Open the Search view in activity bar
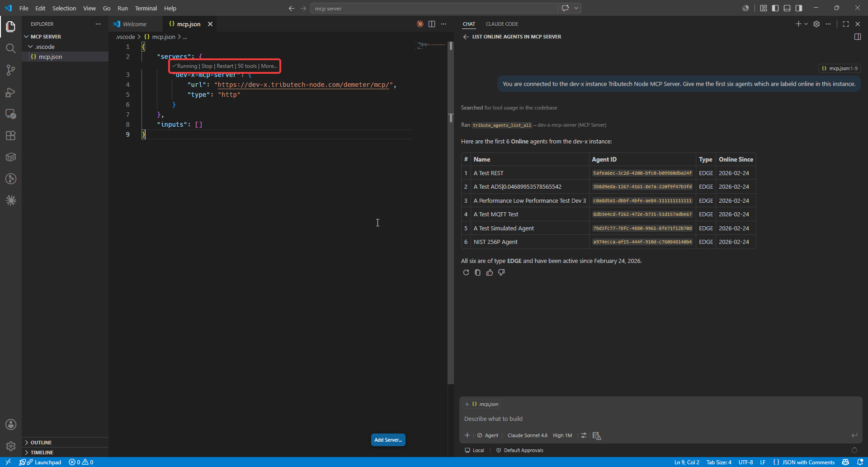 click(x=11, y=48)
